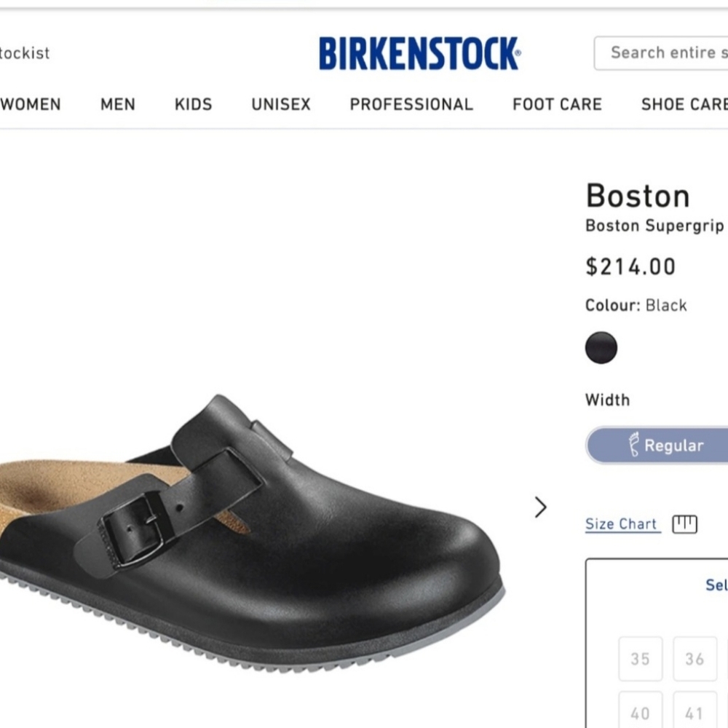The image size is (728, 728).
Task: Open the FOOT CARE menu
Action: click(x=557, y=104)
